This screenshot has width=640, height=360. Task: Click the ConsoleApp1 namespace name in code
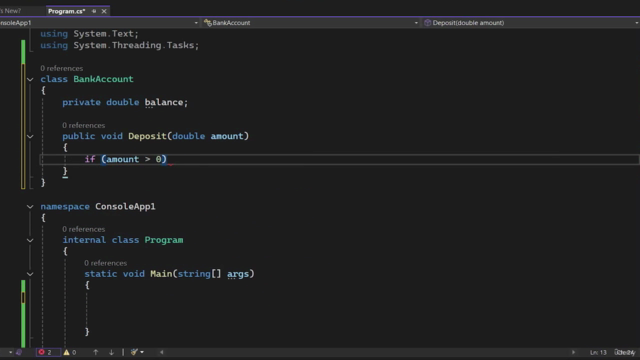pyautogui.click(x=125, y=207)
